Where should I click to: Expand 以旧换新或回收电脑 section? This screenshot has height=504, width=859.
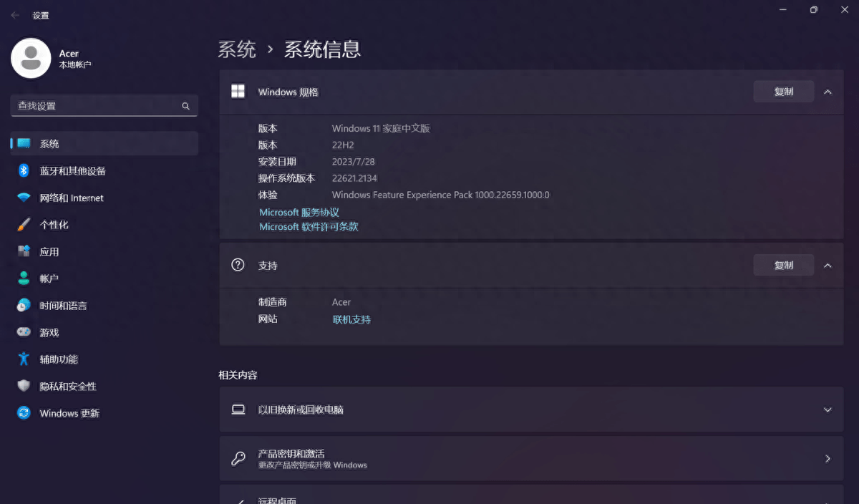(828, 409)
